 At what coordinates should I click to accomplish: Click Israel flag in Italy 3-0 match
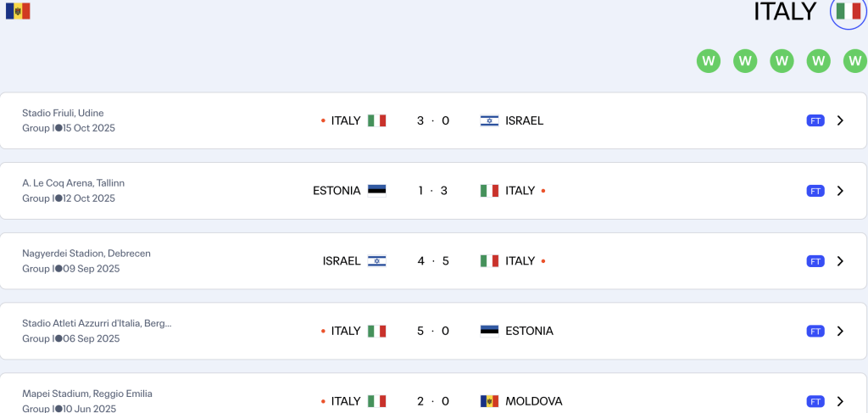pos(489,120)
